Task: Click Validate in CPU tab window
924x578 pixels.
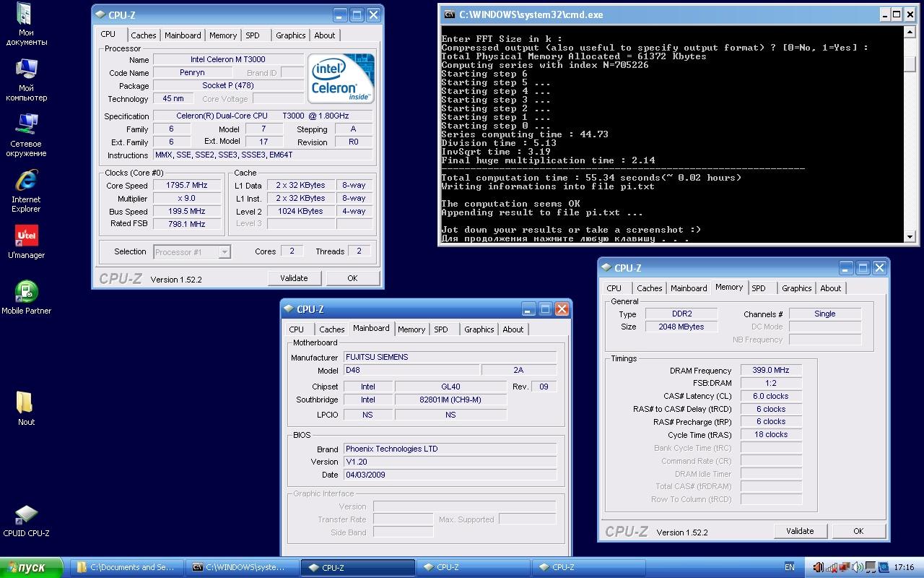Action: tap(294, 278)
